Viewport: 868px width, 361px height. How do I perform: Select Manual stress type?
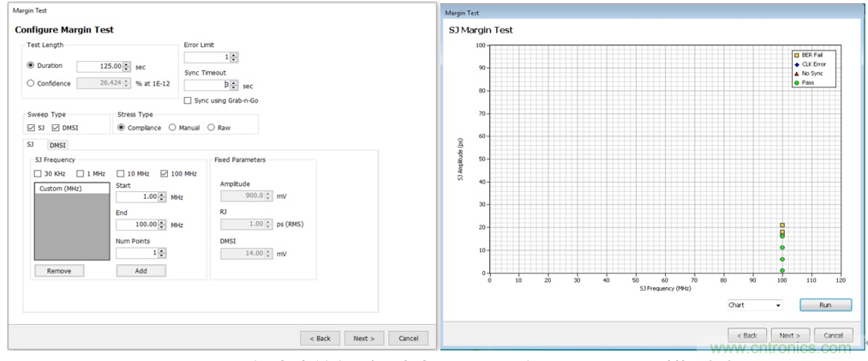(173, 128)
